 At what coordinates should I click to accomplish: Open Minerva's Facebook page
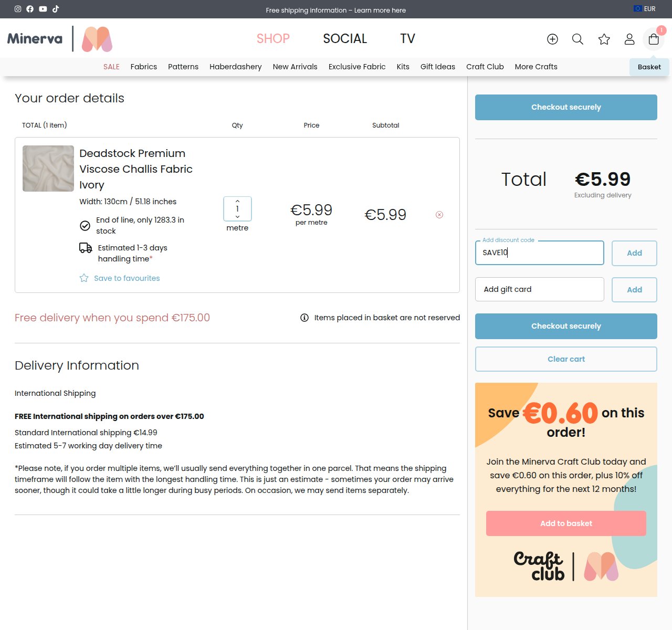tap(30, 9)
